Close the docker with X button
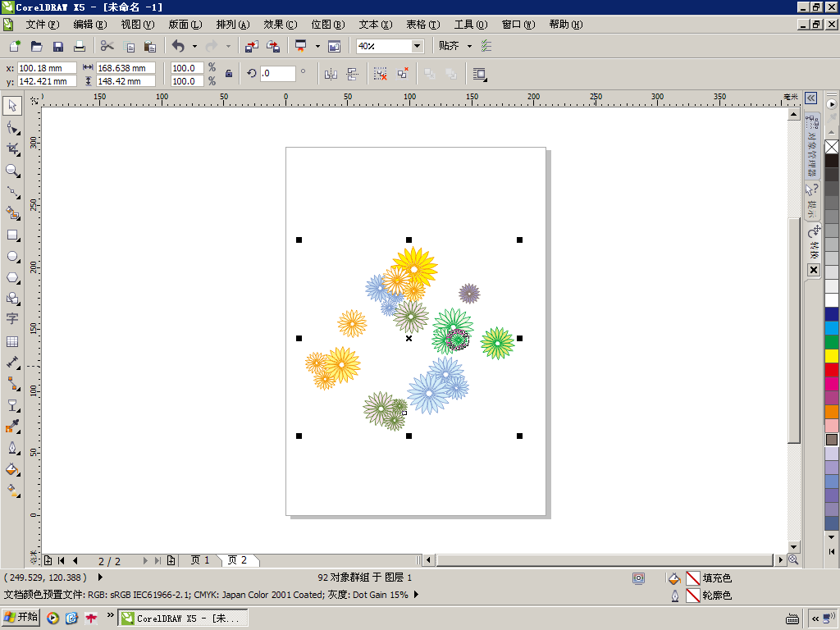The image size is (840, 630). pos(814,270)
